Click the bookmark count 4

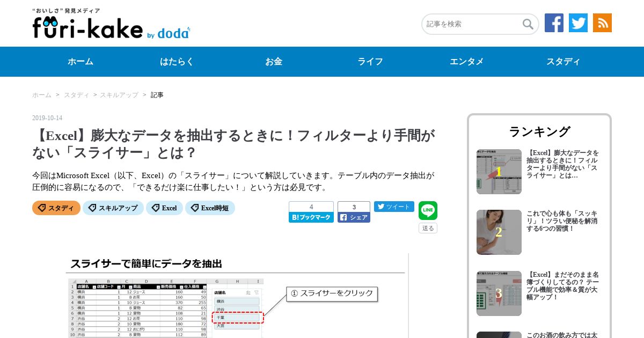tap(311, 207)
